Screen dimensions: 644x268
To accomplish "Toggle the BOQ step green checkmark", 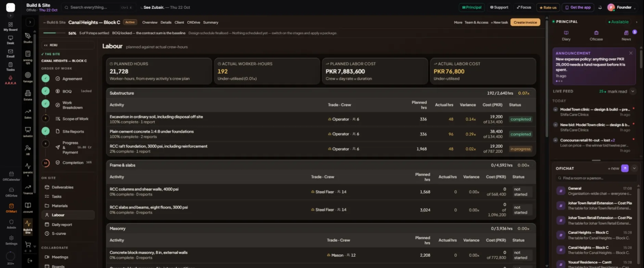I will coord(46,91).
